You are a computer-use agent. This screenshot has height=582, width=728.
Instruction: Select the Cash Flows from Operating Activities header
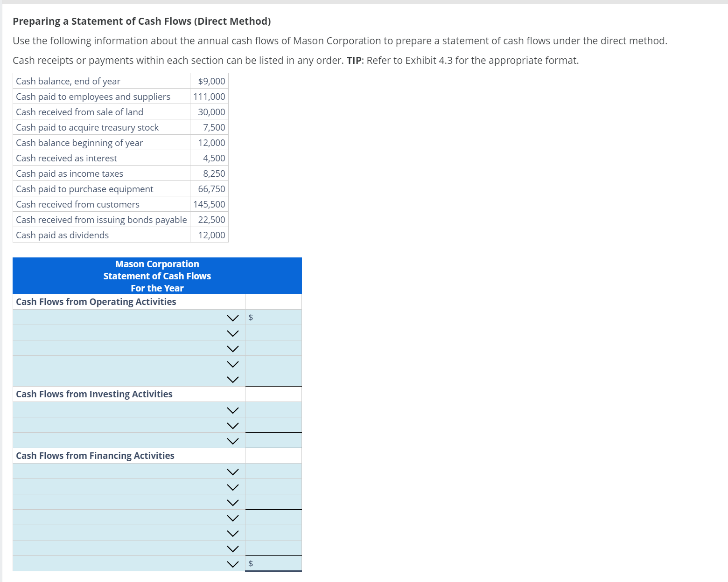[x=96, y=302]
